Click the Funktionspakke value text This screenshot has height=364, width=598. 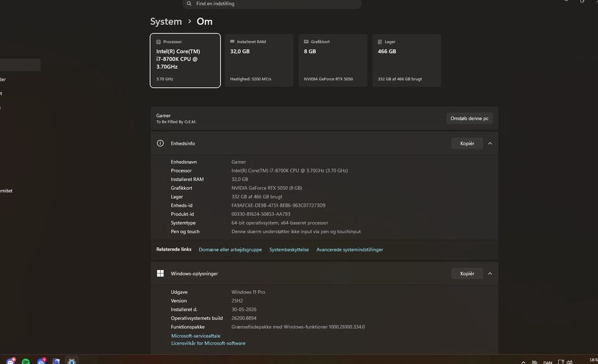pyautogui.click(x=298, y=327)
